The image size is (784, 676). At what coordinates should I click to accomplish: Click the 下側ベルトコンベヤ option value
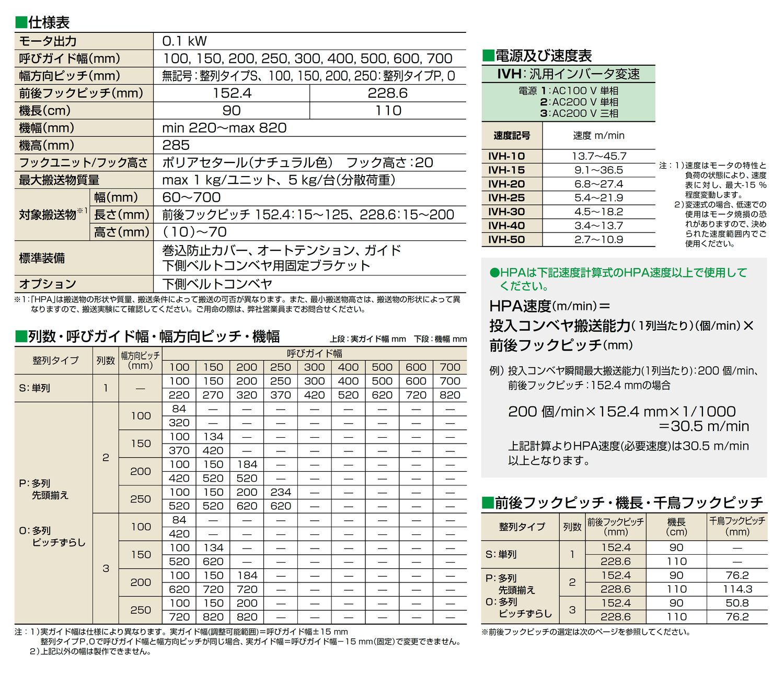(x=217, y=284)
